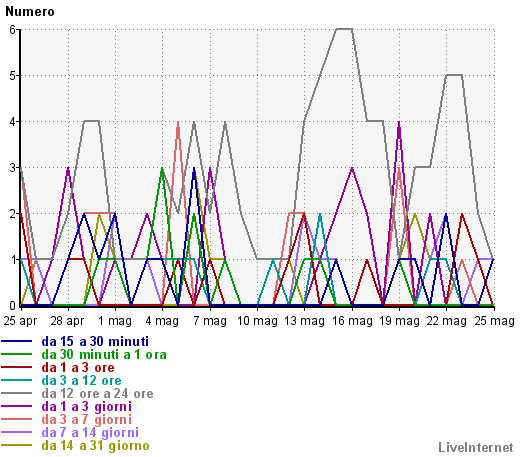Image resolution: width=520 pixels, height=457 pixels.
Task: Choose the 'da 3 a 7 giorni' legend entry
Action: coord(87,419)
